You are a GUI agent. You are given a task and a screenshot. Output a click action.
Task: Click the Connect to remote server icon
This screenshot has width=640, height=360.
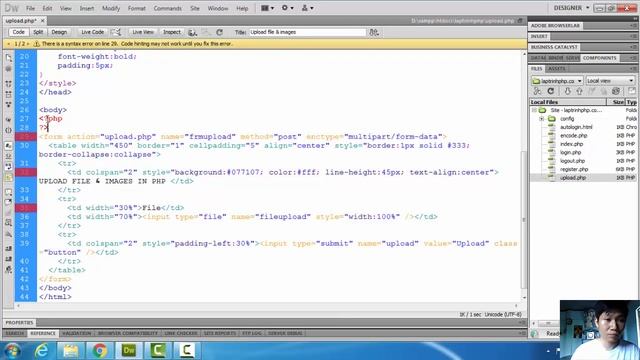click(538, 91)
